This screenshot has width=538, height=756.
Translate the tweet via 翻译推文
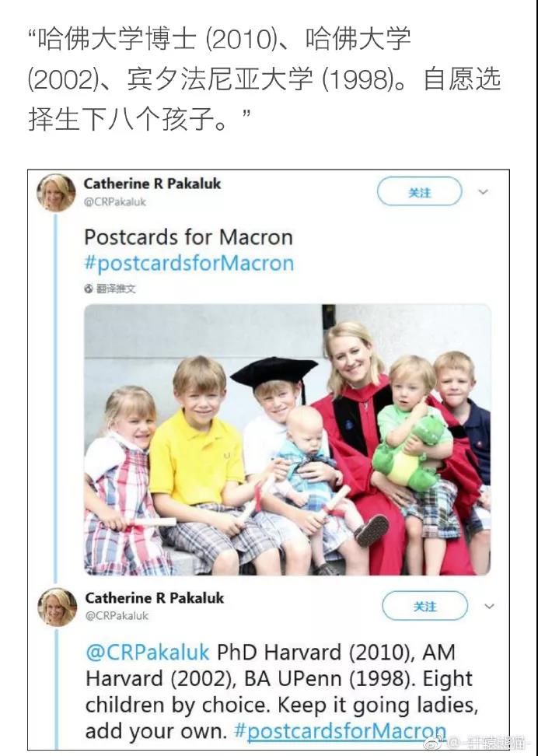(x=116, y=289)
